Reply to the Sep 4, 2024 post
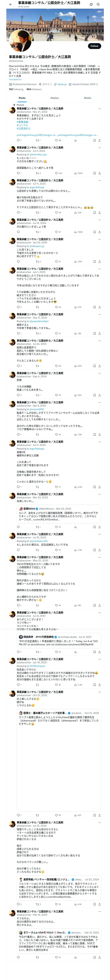The height and width of the screenshot is (980, 110). pos(18,395)
